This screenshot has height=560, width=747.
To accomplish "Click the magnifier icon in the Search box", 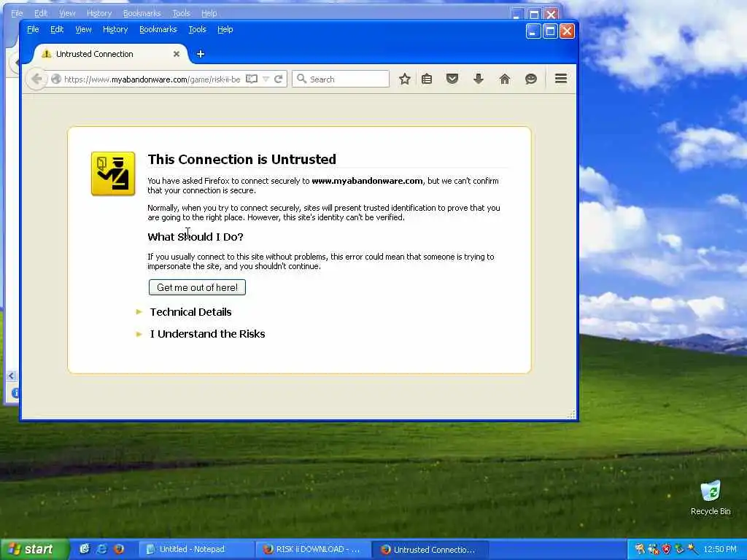I will click(301, 79).
